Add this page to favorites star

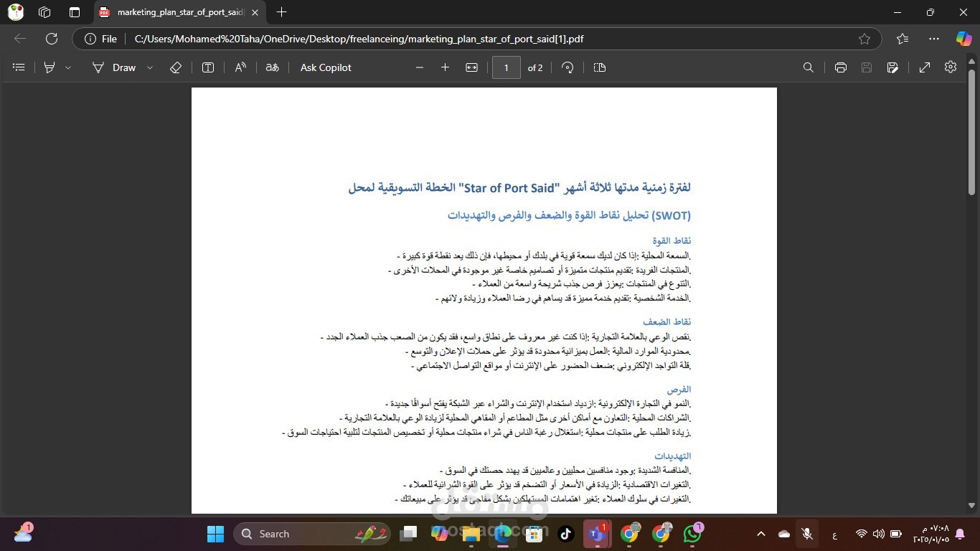click(x=864, y=39)
